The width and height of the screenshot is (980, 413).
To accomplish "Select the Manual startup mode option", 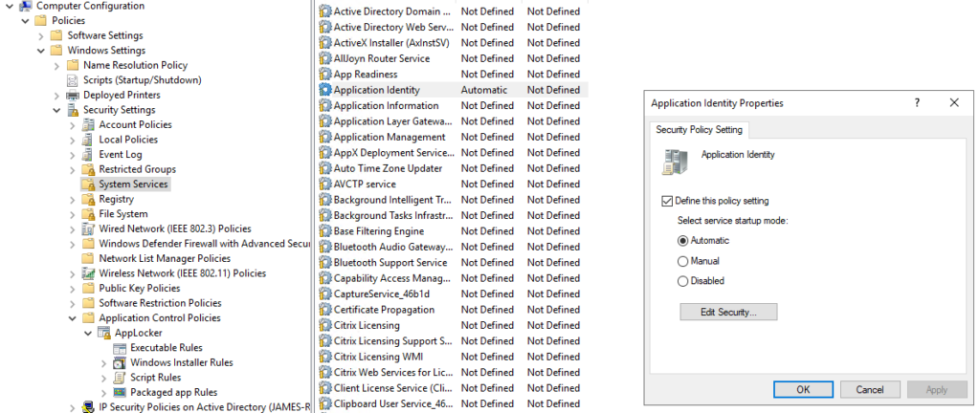I will pyautogui.click(x=682, y=261).
